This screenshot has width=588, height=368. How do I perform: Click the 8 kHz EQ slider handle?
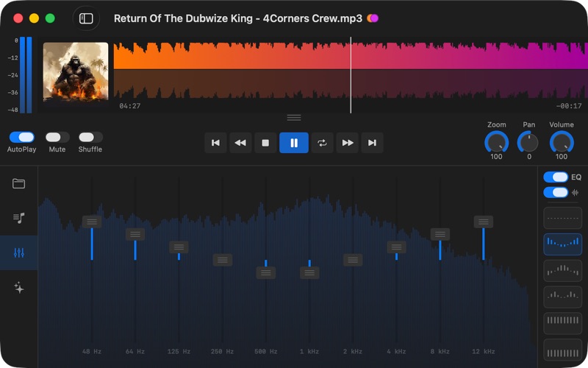(x=440, y=234)
